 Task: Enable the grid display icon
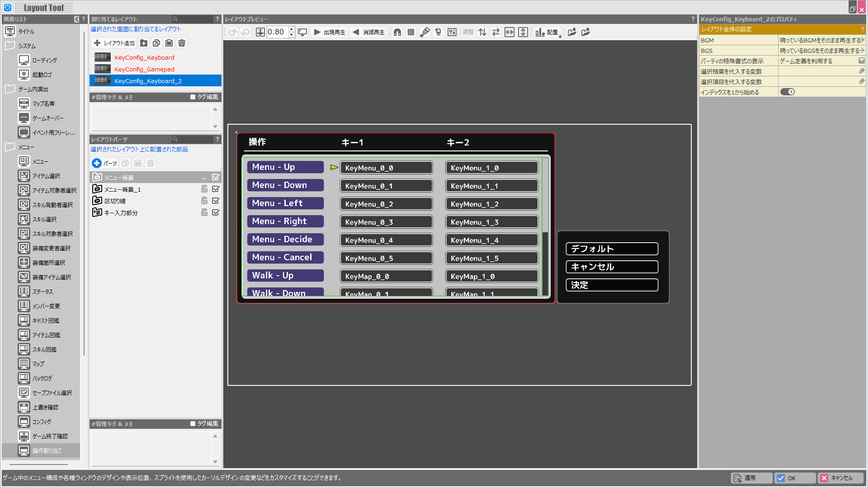410,32
